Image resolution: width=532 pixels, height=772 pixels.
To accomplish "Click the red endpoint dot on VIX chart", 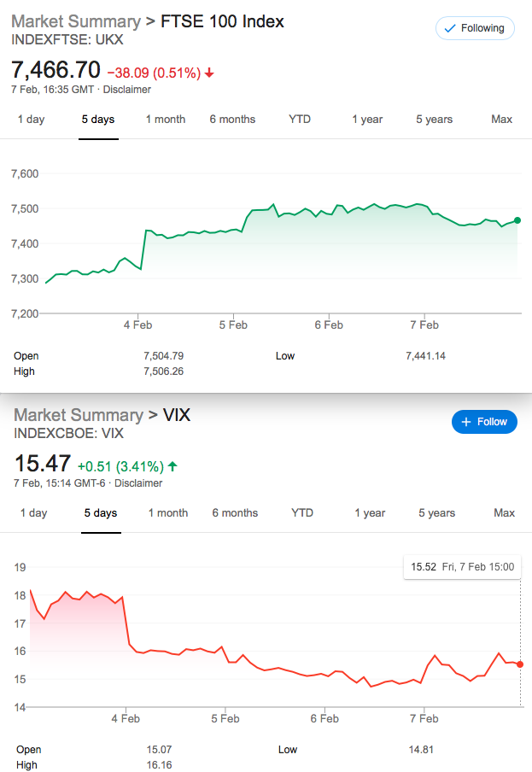I will 520,664.
